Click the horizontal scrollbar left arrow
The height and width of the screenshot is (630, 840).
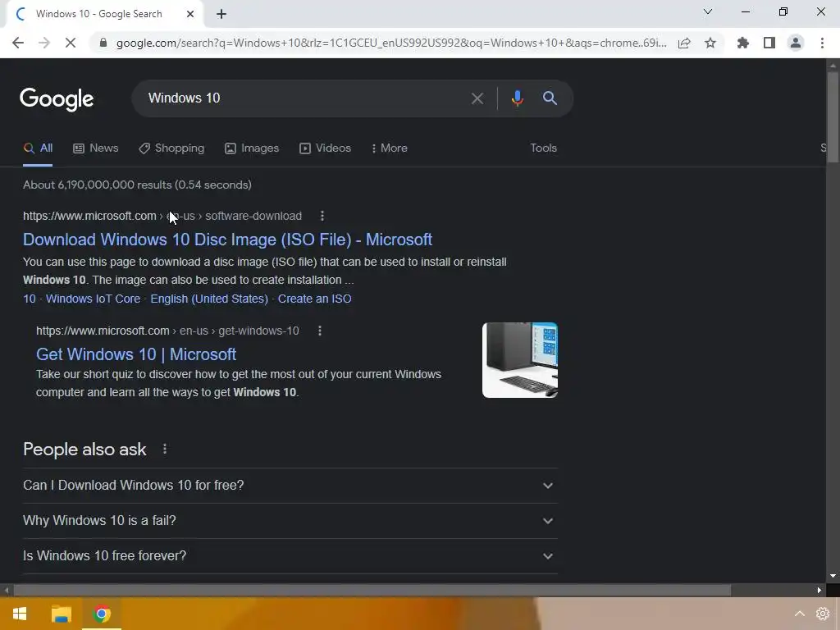click(x=7, y=591)
